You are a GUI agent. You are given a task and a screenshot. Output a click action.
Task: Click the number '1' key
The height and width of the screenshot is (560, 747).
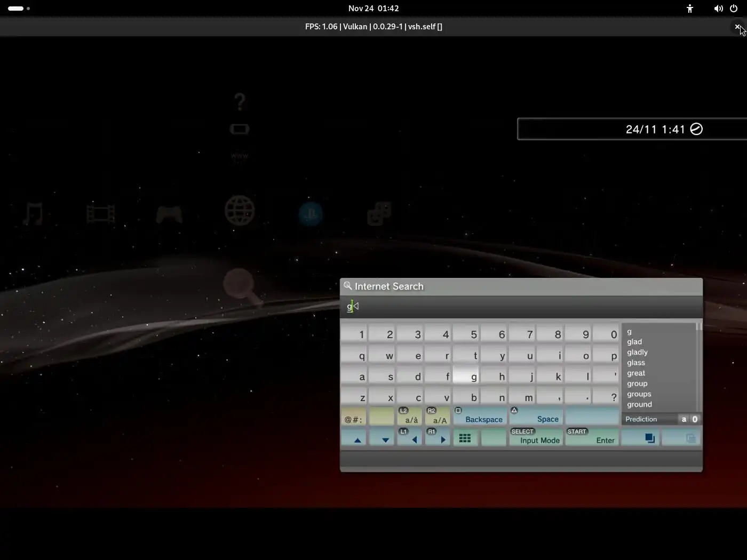(353, 333)
